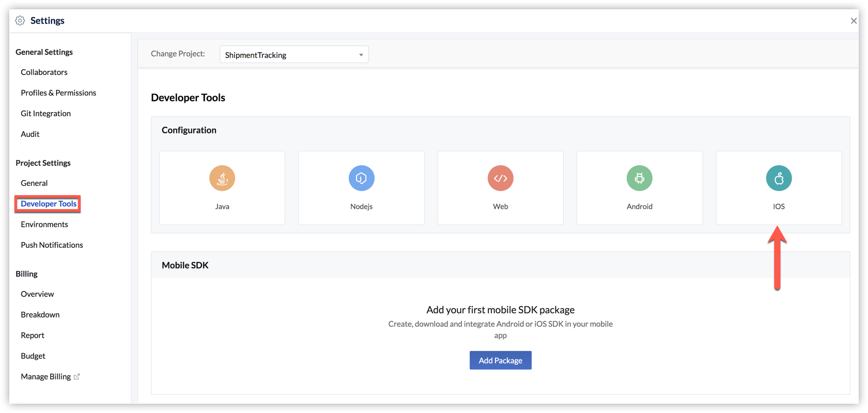Open Push Notifications settings

pyautogui.click(x=52, y=245)
